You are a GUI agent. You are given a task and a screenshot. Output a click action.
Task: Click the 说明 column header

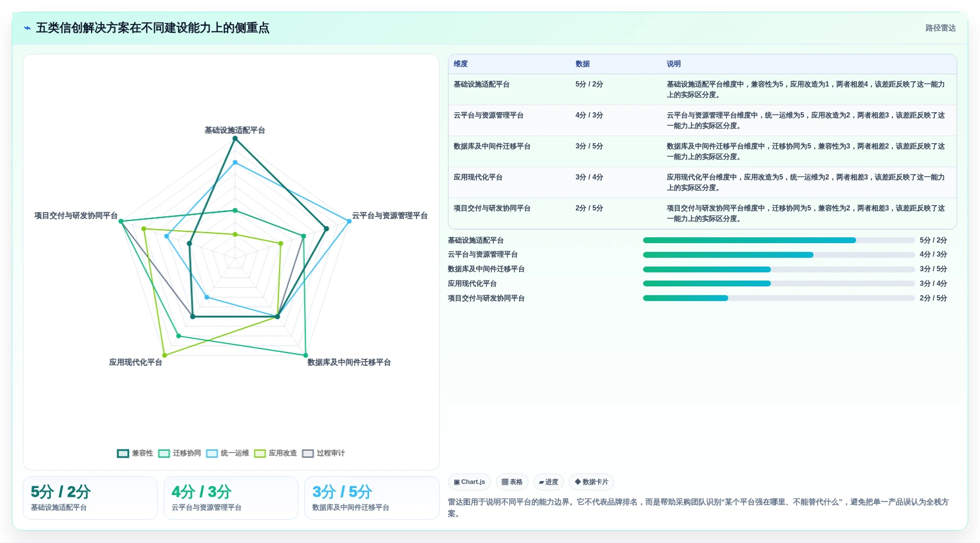(x=674, y=64)
